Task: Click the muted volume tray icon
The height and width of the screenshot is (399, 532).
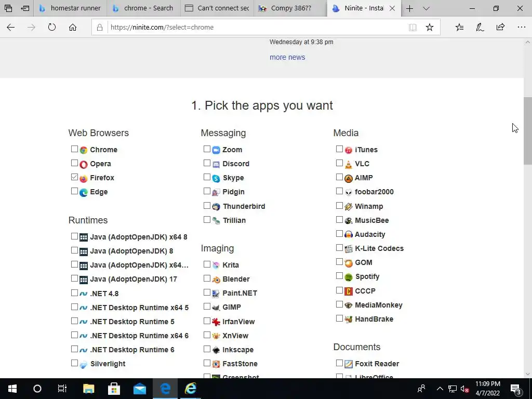Action: point(465,389)
